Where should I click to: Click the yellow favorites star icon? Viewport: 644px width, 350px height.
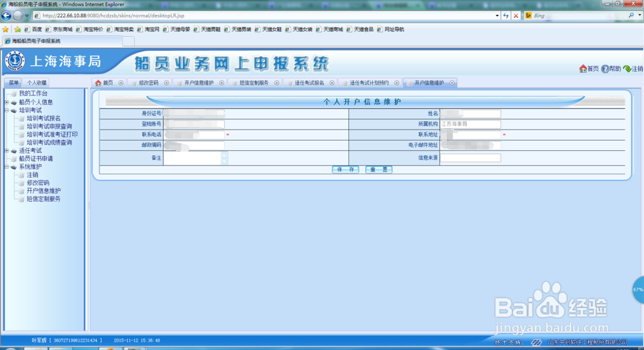(5, 29)
